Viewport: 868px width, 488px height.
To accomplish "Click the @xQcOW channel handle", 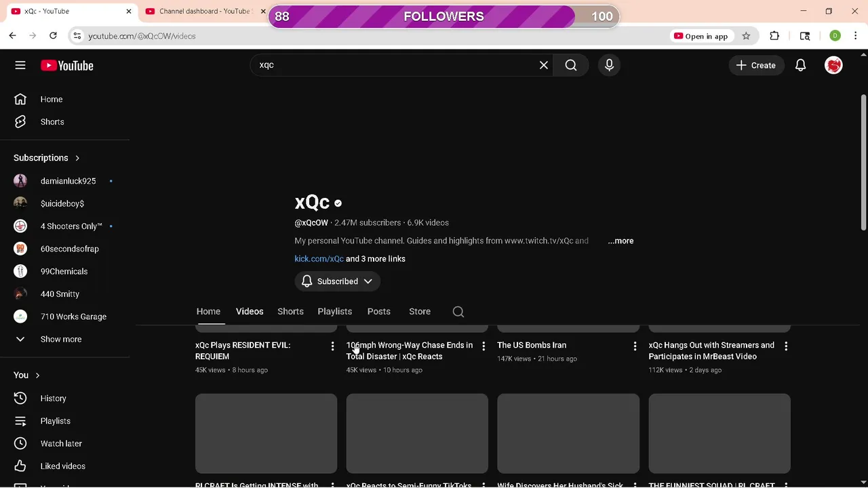I will [311, 222].
